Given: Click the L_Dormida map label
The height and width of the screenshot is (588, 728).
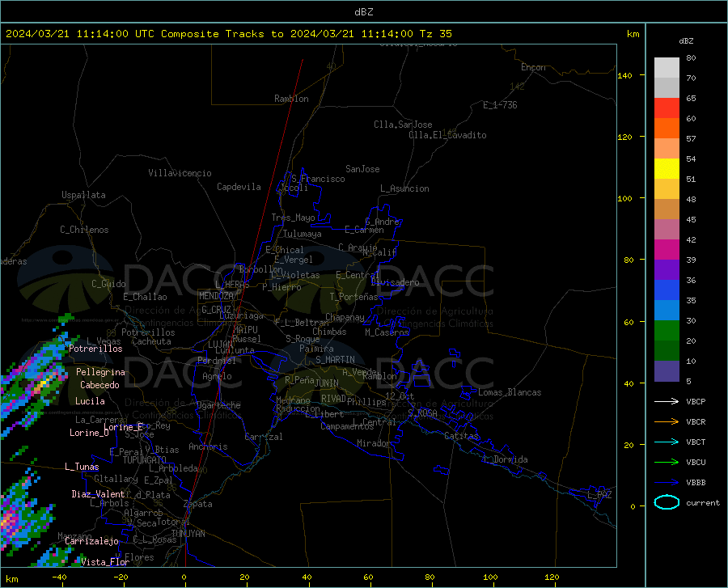Looking at the screenshot, I should tap(505, 459).
